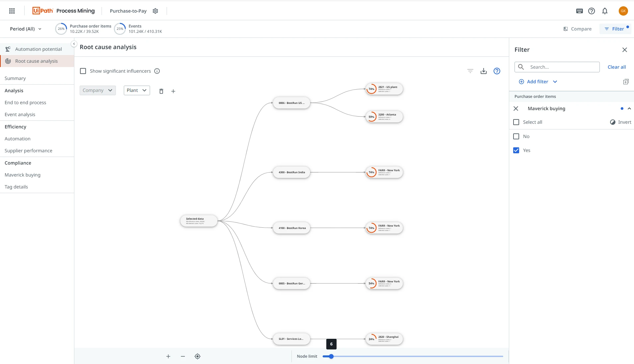Click the Invert selection icon
Screen dimensions: 634x364
(x=613, y=122)
